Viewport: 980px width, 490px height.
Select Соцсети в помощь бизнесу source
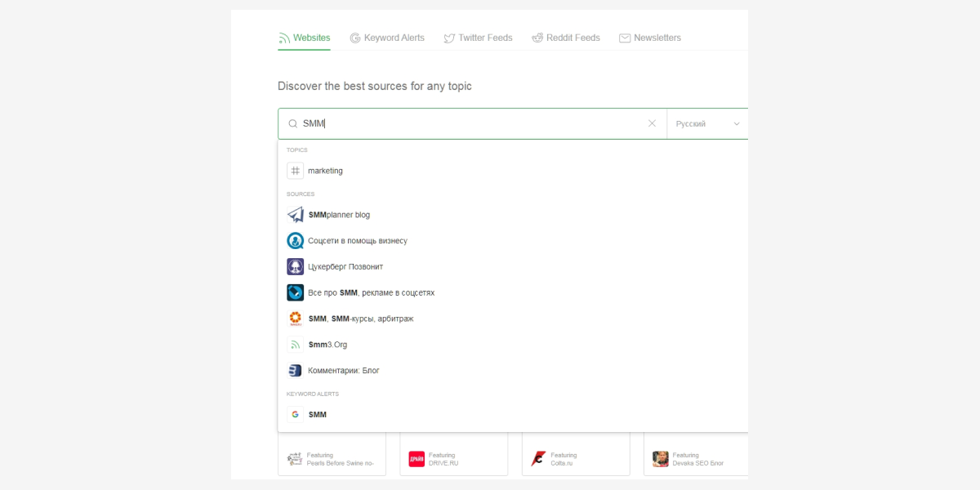(513, 241)
